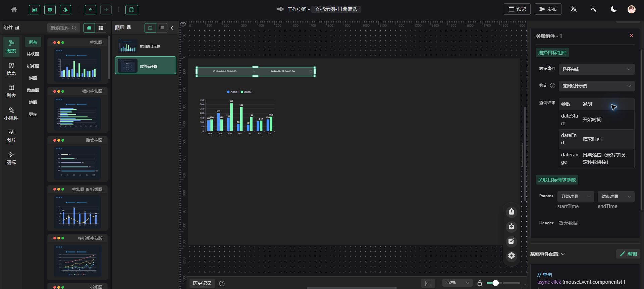Select the 列表 category in sidebar
The image size is (644, 289).
pos(11,91)
